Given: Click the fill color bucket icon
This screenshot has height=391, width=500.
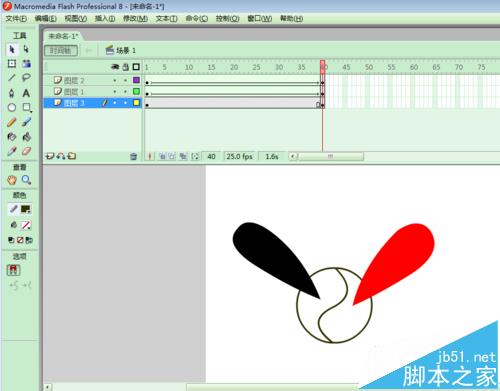Looking at the screenshot, I should [13, 225].
